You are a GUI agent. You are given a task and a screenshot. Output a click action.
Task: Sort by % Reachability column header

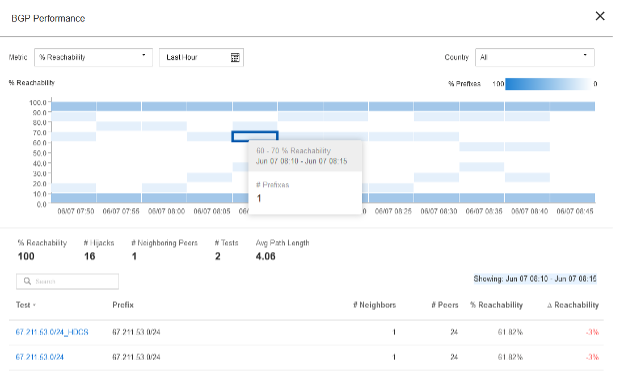[496, 305]
